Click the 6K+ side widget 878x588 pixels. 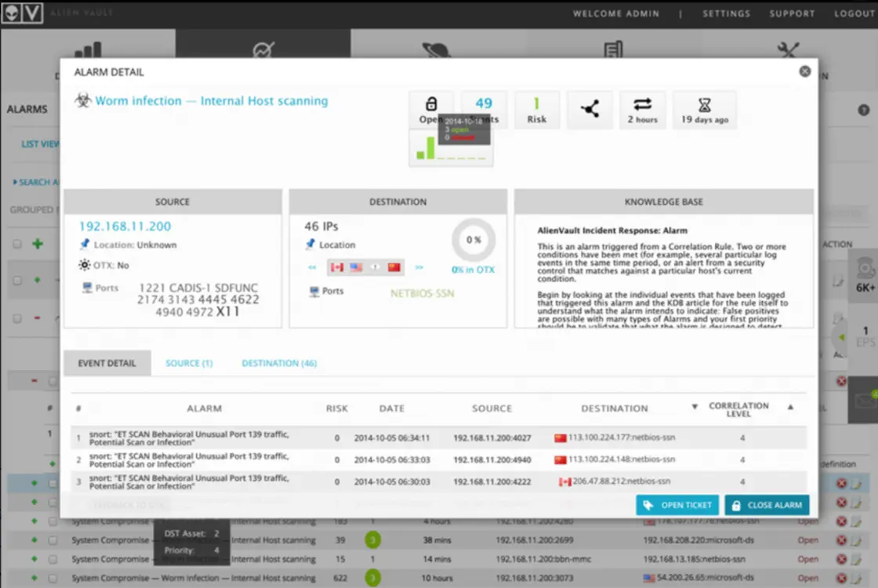coord(865,275)
